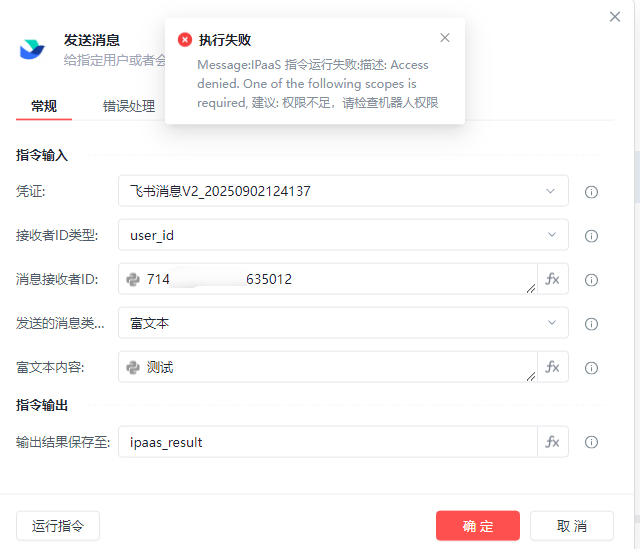Click into the 消息接收者ID input field

click(327, 279)
